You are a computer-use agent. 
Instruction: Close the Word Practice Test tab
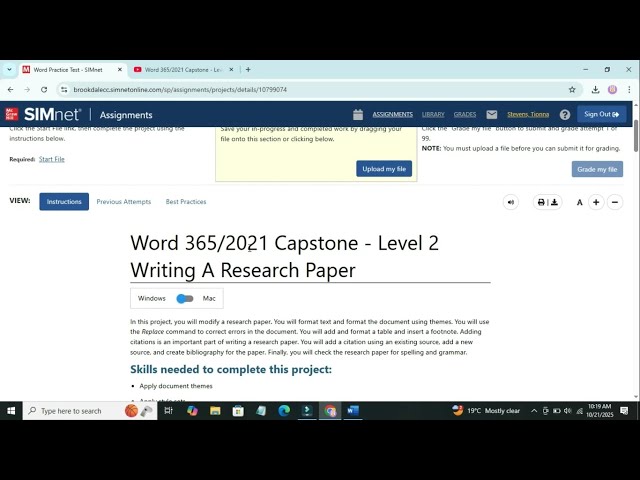click(x=120, y=70)
